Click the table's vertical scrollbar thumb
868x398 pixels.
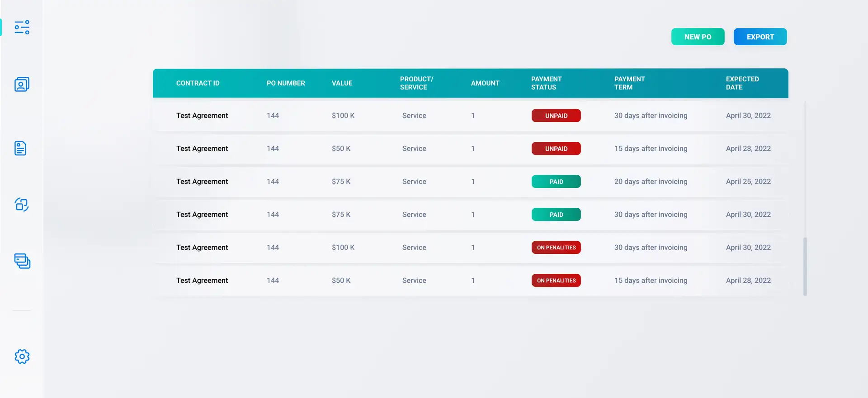[805, 267]
